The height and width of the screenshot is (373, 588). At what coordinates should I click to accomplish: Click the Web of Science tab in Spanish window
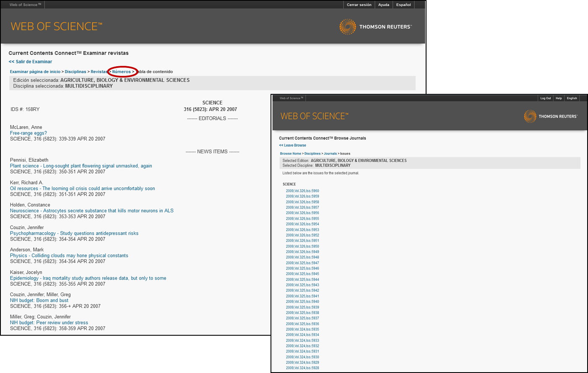25,5
